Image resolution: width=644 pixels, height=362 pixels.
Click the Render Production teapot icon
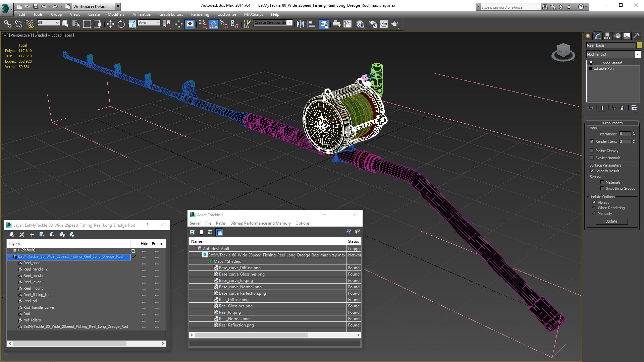click(x=394, y=24)
